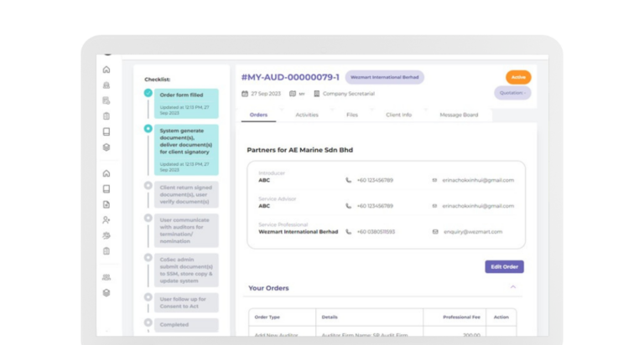Select the circle for User follow up step
The width and height of the screenshot is (644, 345).
148,297
